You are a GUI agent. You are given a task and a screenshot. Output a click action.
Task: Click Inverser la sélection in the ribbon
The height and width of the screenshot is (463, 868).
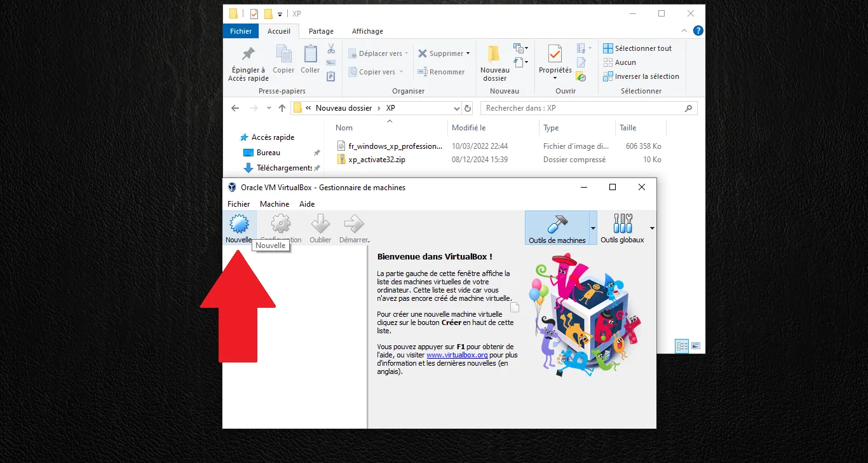642,76
